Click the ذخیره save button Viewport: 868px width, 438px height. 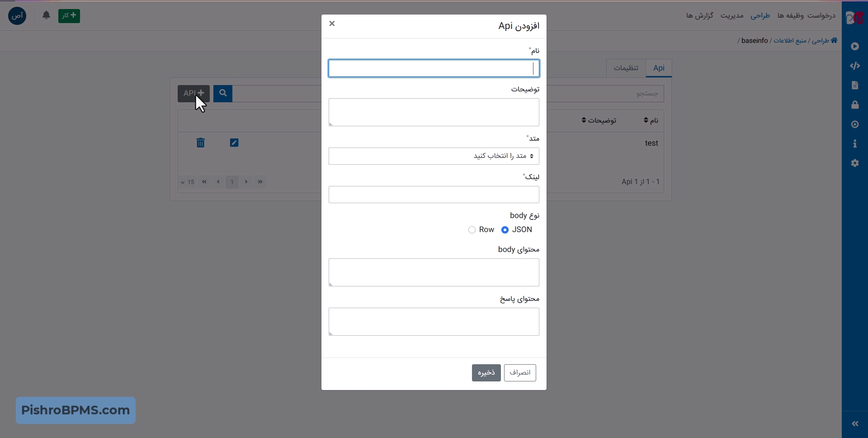[486, 373]
